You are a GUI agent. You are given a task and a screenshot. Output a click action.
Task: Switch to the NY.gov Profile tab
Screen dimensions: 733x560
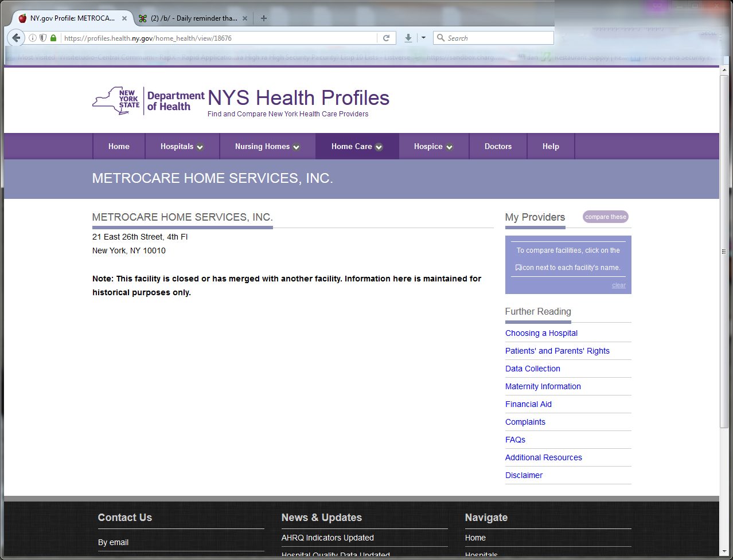73,18
